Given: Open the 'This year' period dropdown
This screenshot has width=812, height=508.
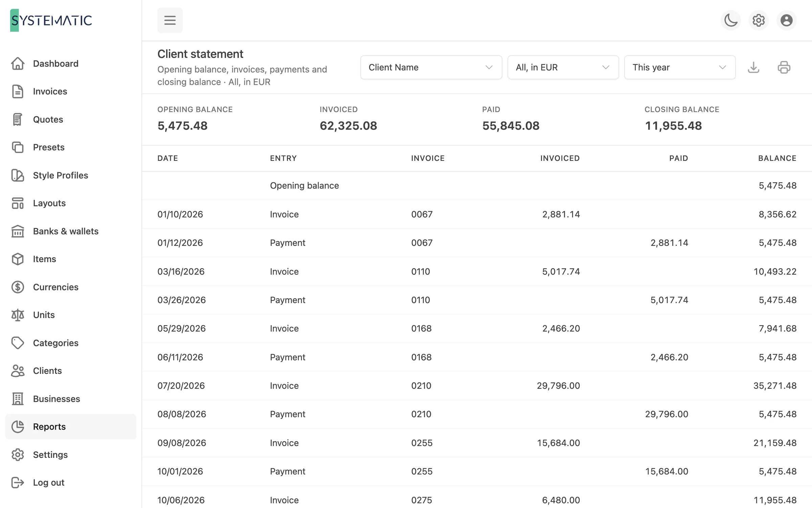Looking at the screenshot, I should click(680, 67).
